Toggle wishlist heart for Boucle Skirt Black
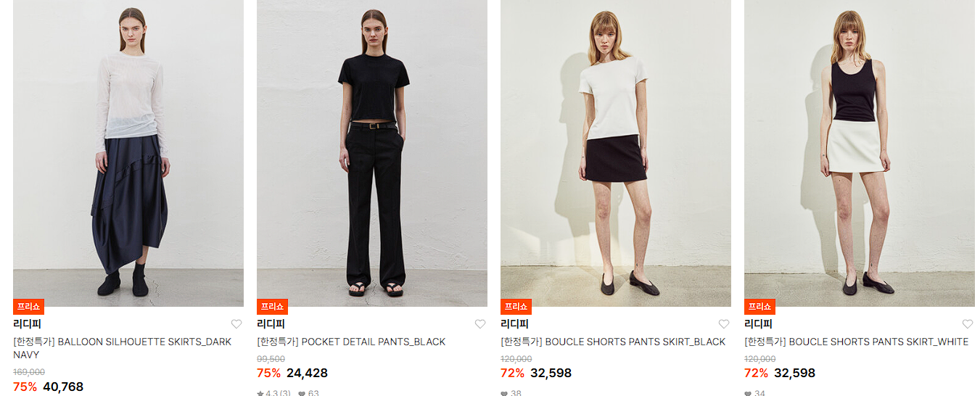Viewport: 980px width, 396px height. coord(724,324)
